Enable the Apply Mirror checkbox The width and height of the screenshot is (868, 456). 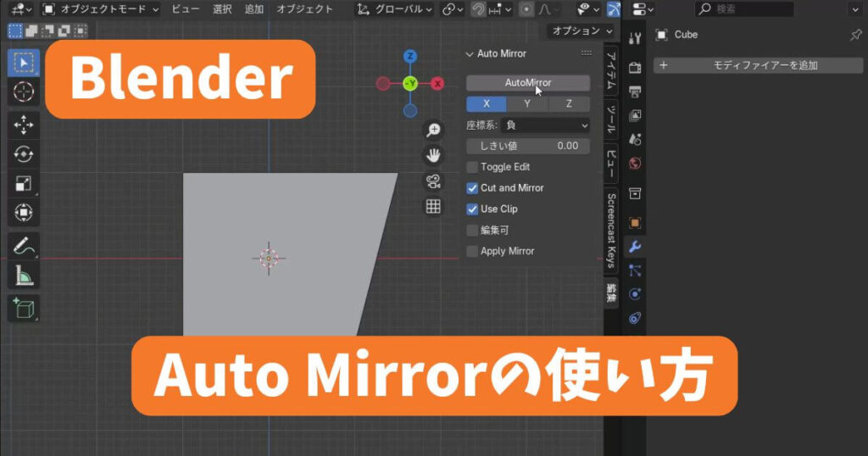coord(472,251)
